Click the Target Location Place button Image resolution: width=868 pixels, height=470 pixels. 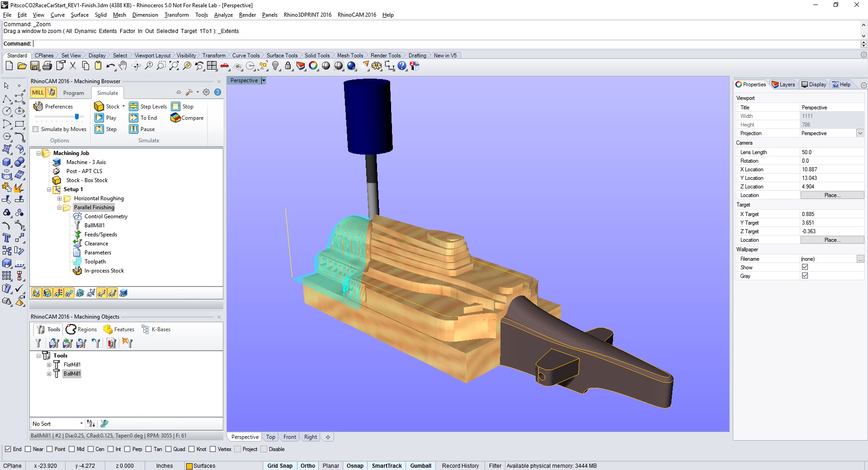coord(832,240)
